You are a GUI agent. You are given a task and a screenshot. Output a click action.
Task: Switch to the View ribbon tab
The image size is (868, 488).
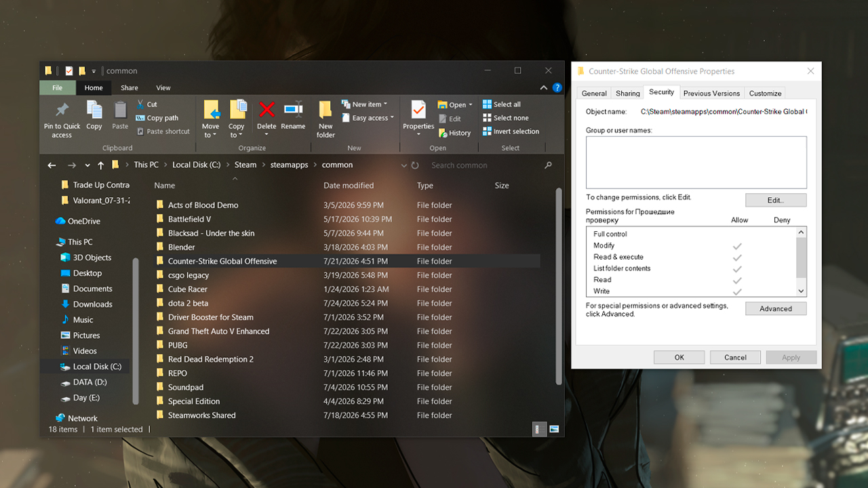(163, 87)
